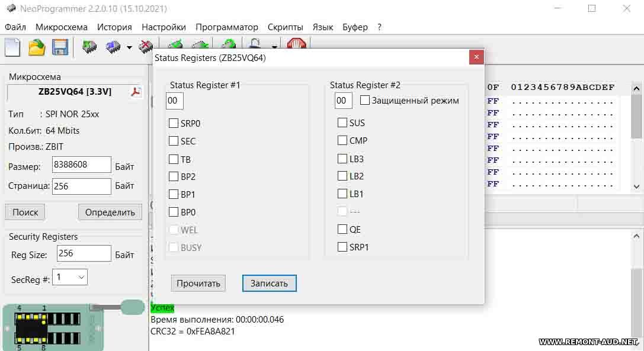Open the Программатор menu

[227, 27]
